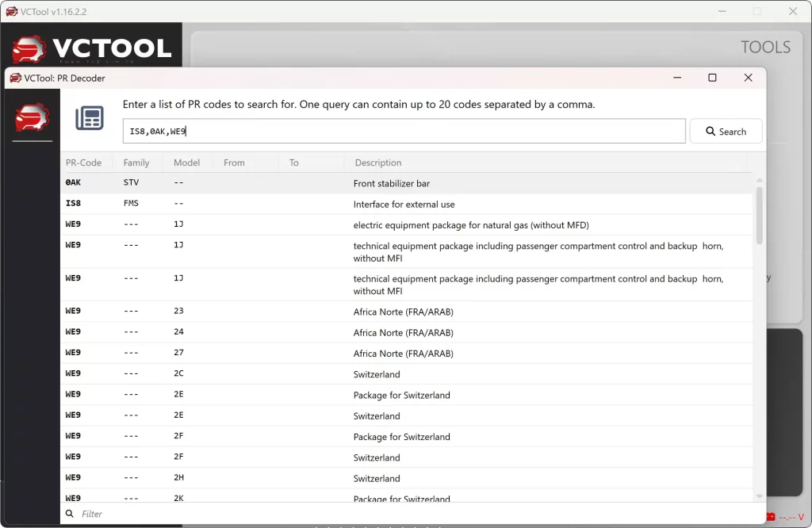Click model value 2H
This screenshot has height=528, width=812.
coord(178,477)
